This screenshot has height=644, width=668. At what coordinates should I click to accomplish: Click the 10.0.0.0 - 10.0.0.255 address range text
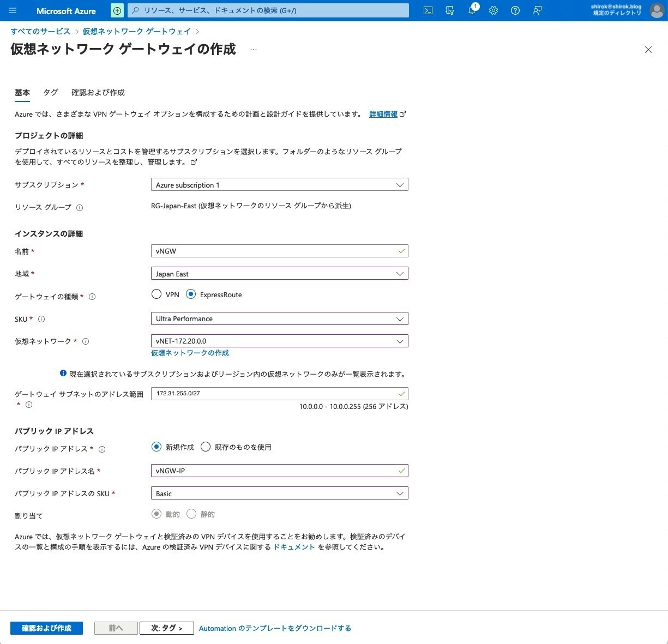pos(353,407)
